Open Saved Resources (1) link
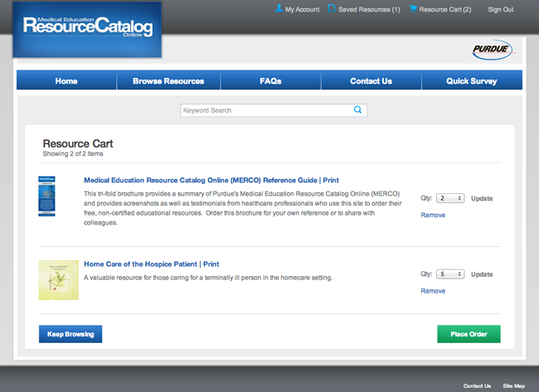Viewport: 539px width, 392px height. 369,10
